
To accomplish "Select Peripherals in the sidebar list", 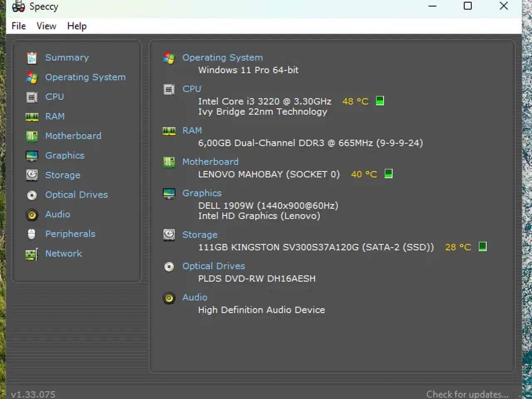I will pyautogui.click(x=70, y=234).
